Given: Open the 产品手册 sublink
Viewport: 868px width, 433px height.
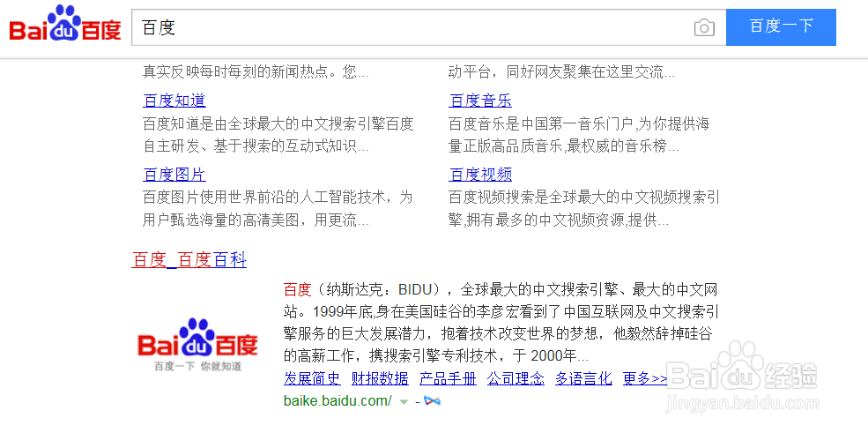Looking at the screenshot, I should [x=448, y=378].
